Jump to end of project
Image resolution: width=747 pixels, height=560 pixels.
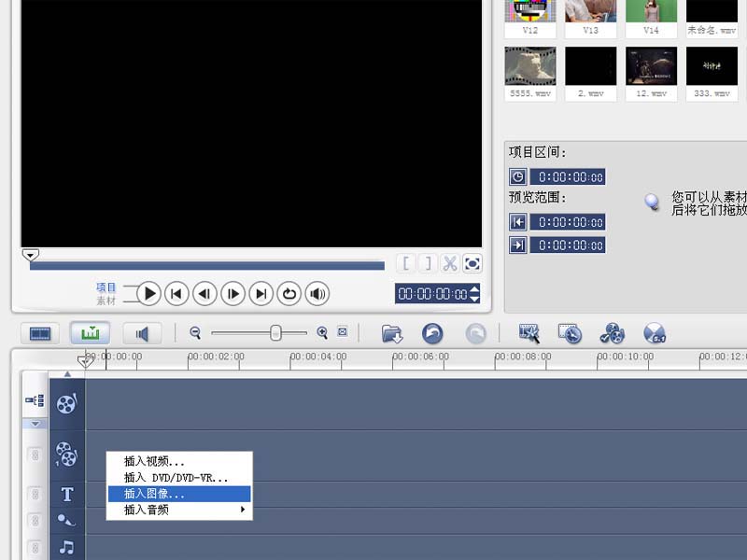261,293
